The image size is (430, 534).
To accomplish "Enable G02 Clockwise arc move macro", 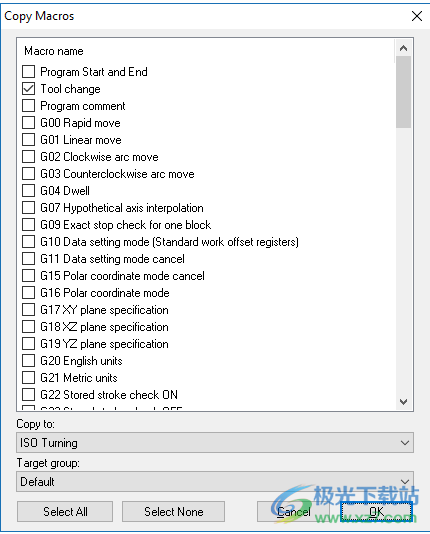I will (28, 157).
